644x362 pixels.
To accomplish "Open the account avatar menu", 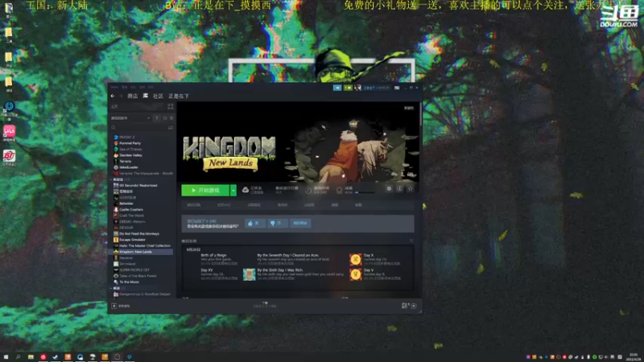I will pos(357,88).
